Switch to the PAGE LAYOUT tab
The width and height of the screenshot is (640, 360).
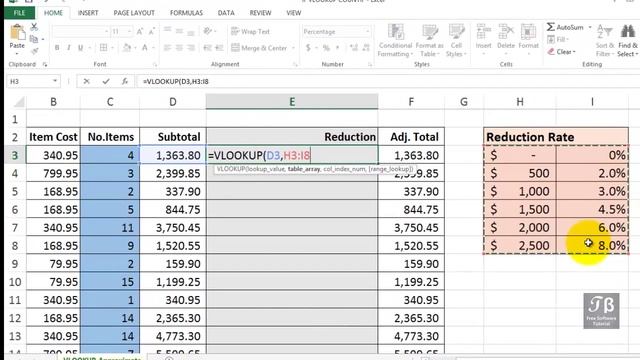(x=134, y=13)
